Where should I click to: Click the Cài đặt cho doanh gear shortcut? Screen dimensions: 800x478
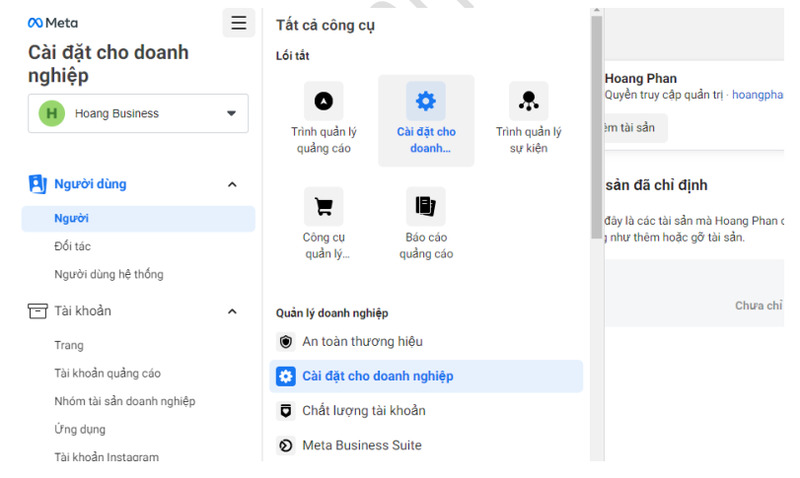tap(426, 101)
